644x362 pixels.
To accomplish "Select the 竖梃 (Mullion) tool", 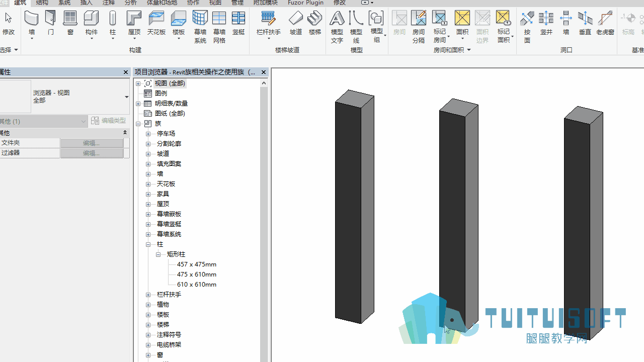I will click(238, 24).
